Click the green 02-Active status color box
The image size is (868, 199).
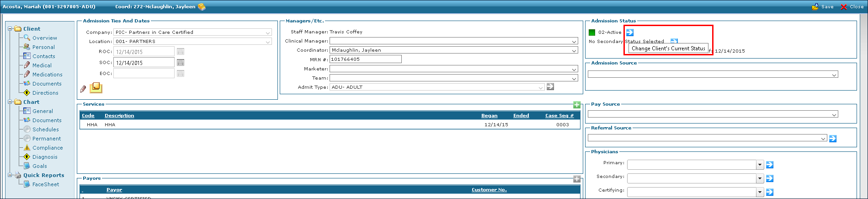(592, 32)
